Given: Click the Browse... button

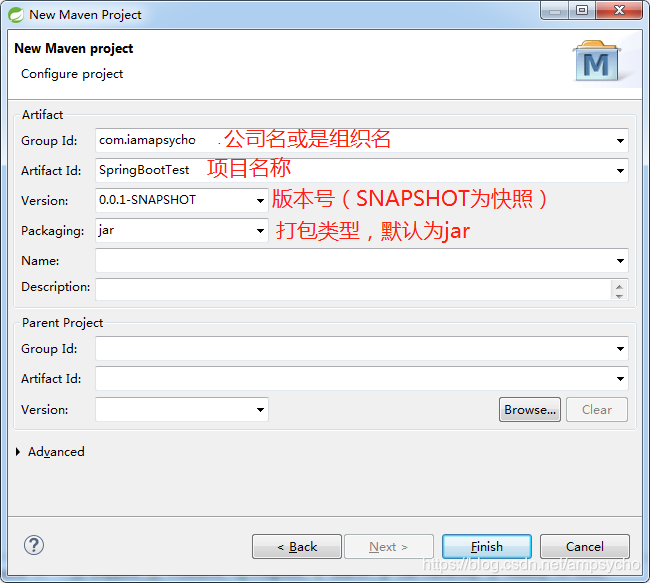Looking at the screenshot, I should click(530, 410).
